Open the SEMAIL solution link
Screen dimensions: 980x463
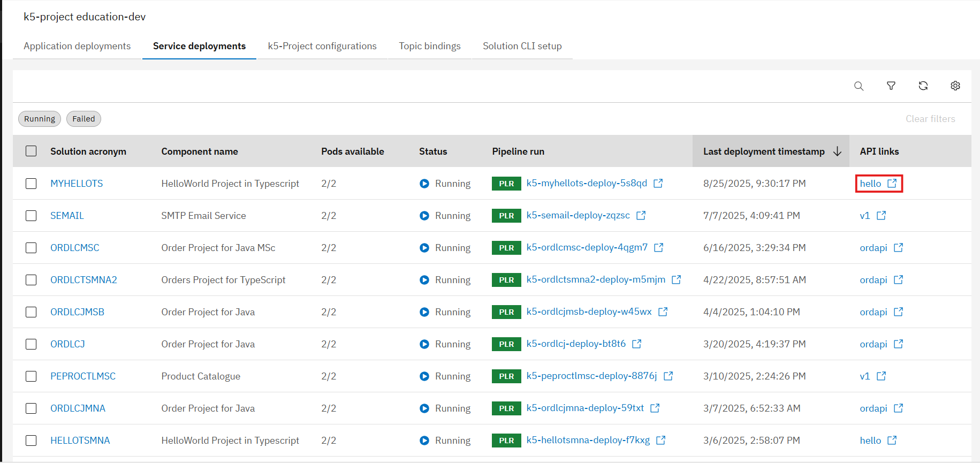67,216
